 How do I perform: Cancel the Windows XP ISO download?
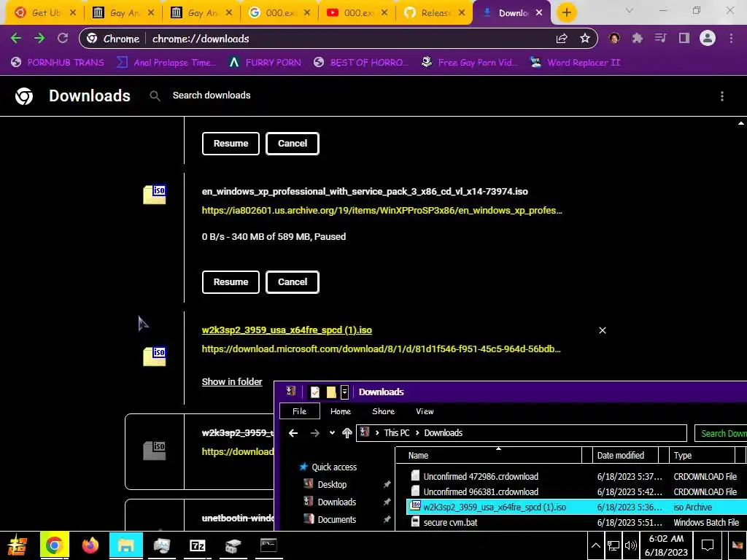[x=292, y=282]
